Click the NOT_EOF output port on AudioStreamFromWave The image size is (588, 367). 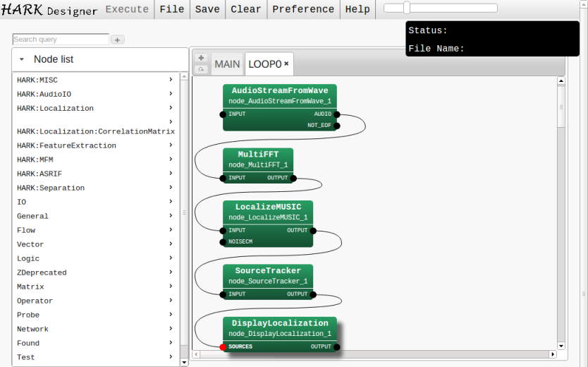pos(337,126)
